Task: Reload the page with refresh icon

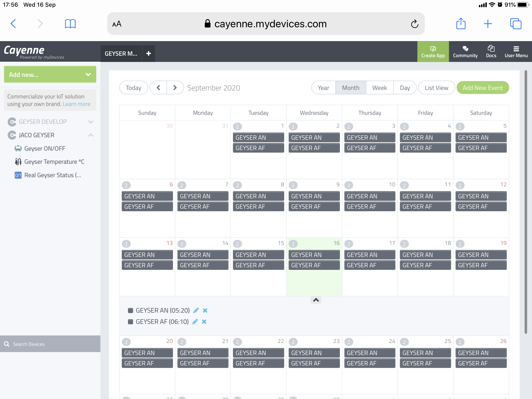Action: click(x=415, y=24)
